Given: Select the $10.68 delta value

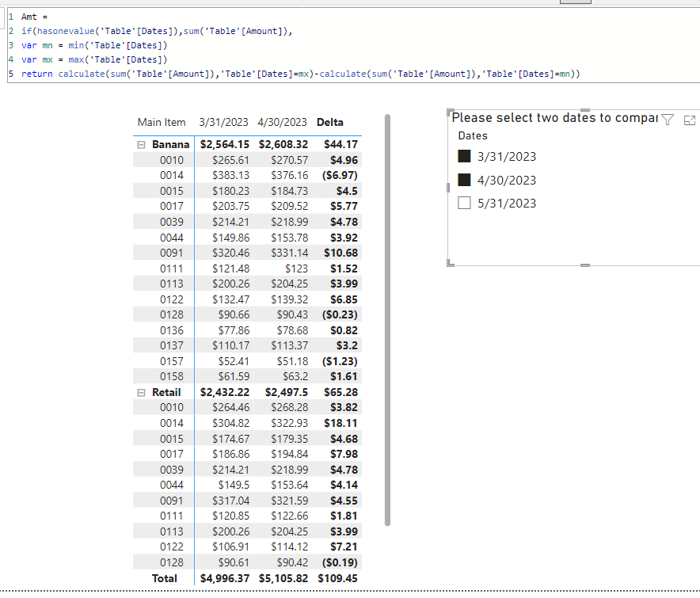Looking at the screenshot, I should [x=340, y=253].
